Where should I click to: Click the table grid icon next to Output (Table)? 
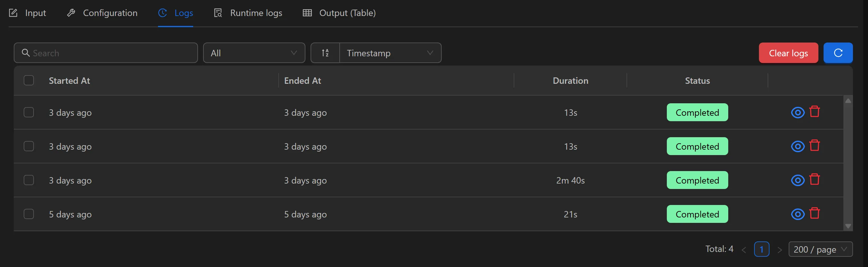click(307, 13)
